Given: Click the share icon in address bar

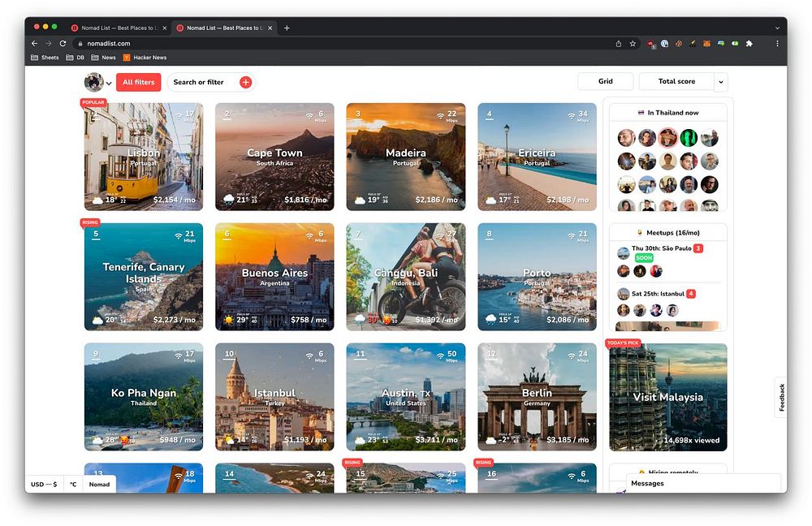Looking at the screenshot, I should [618, 44].
